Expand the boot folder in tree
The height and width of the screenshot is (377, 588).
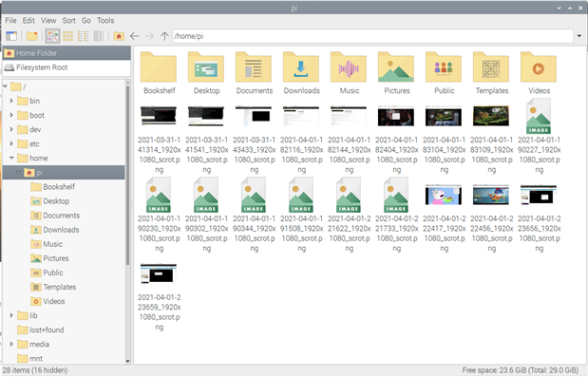pos(11,115)
